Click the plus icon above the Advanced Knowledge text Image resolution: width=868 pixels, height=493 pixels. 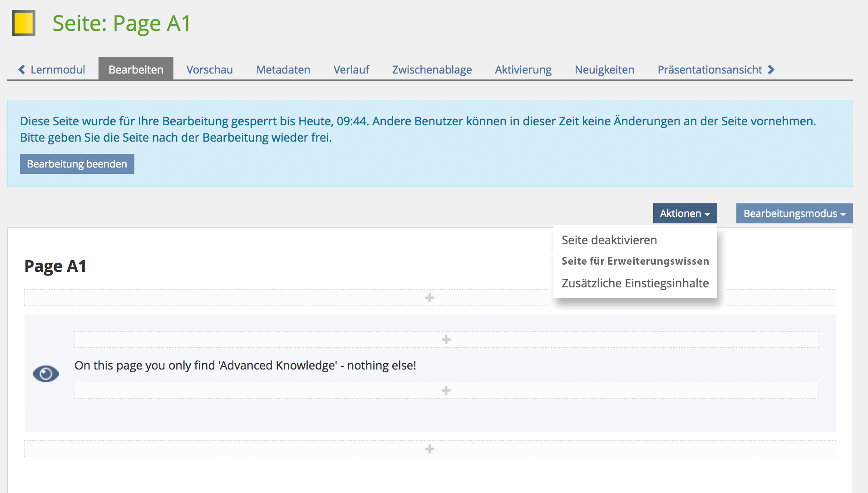coord(446,340)
